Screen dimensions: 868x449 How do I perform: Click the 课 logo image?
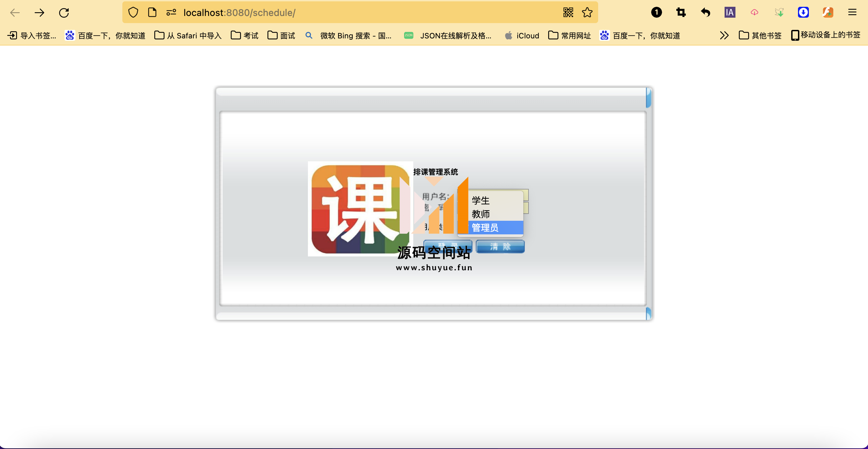coord(360,209)
